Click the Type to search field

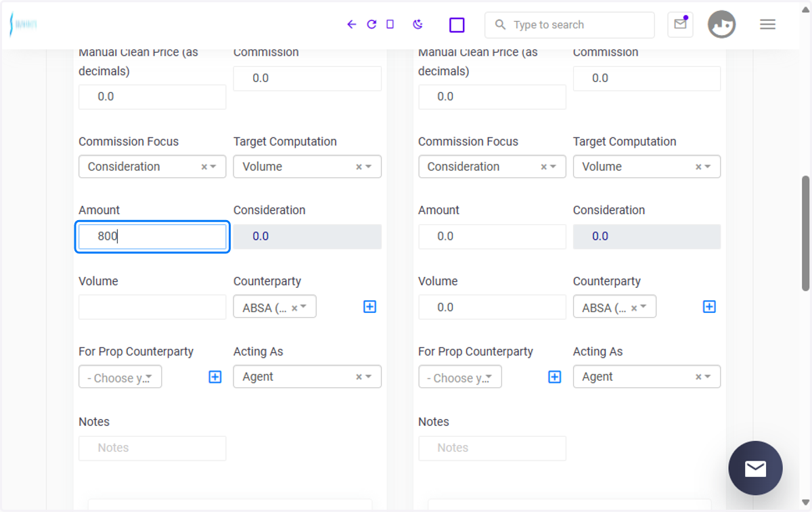pyautogui.click(x=570, y=25)
